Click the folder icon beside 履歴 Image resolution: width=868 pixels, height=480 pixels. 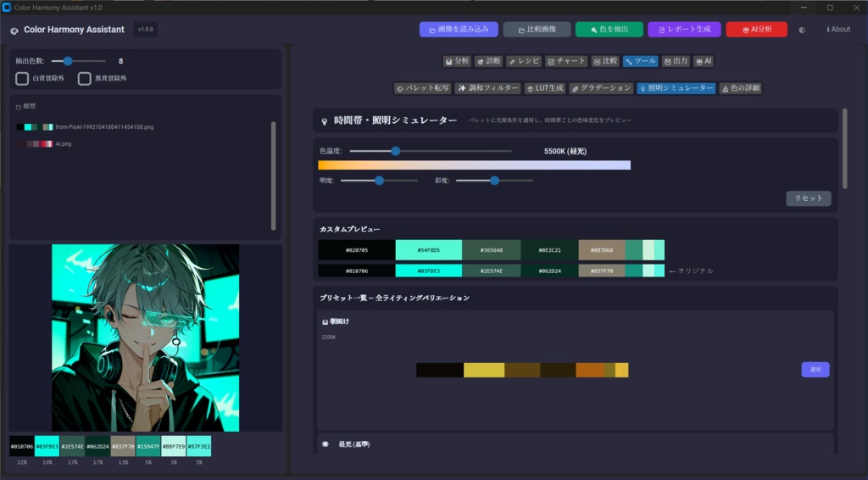pyautogui.click(x=19, y=106)
